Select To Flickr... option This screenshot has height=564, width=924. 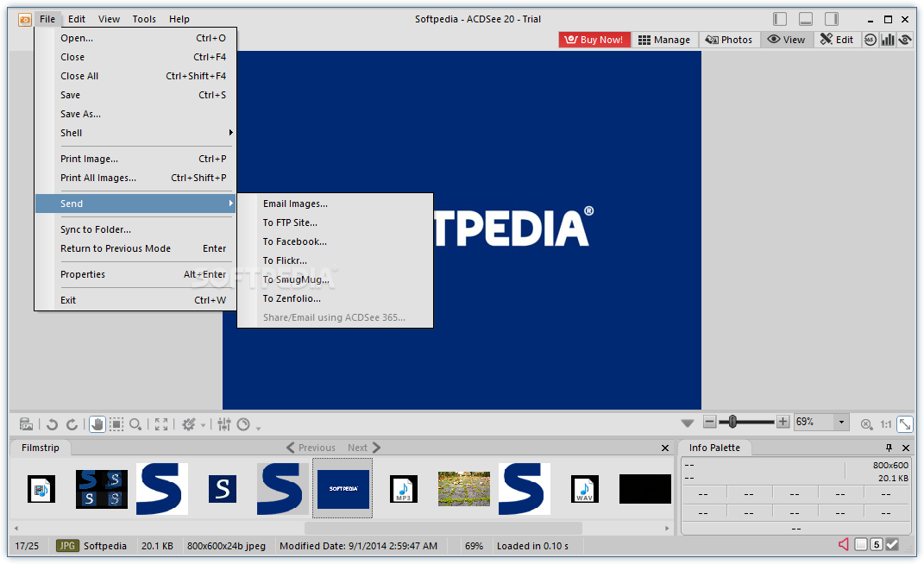point(335,260)
